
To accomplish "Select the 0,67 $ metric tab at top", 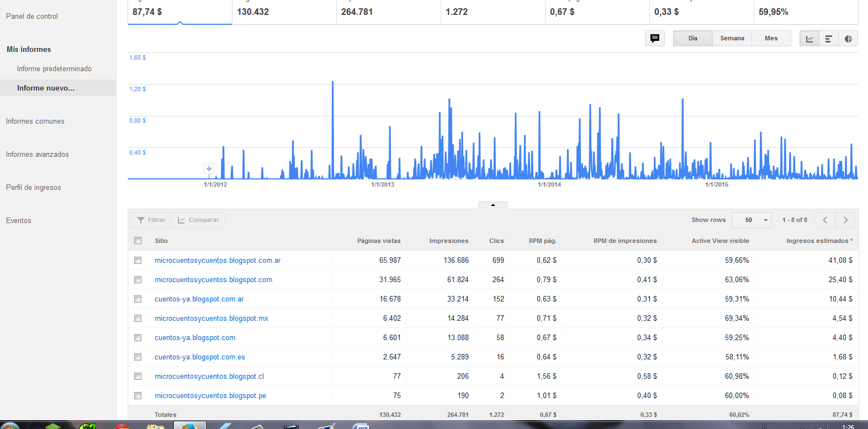I will [597, 12].
